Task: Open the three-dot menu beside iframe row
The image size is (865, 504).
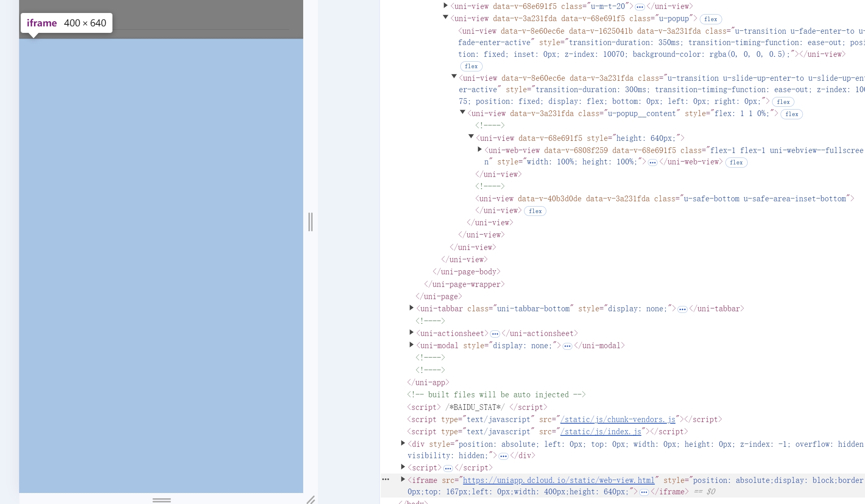Action: 386,479
